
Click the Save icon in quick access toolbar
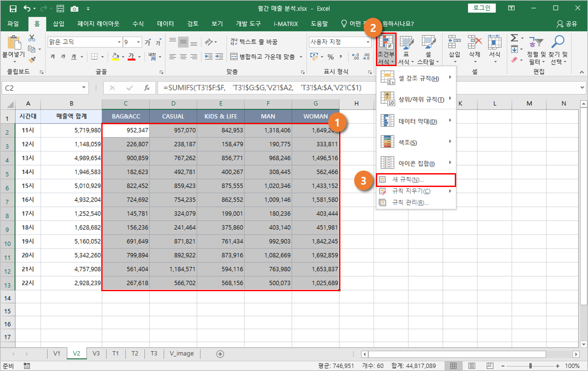pyautogui.click(x=13, y=9)
